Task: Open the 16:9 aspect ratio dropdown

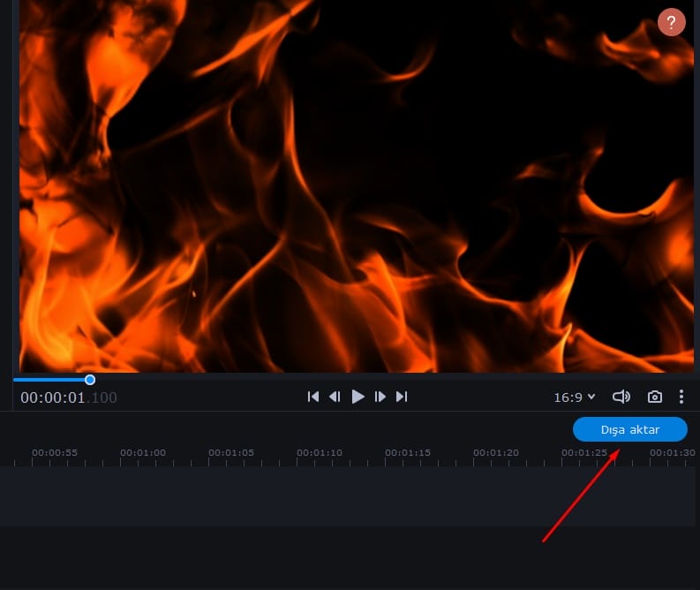Action: [x=574, y=397]
